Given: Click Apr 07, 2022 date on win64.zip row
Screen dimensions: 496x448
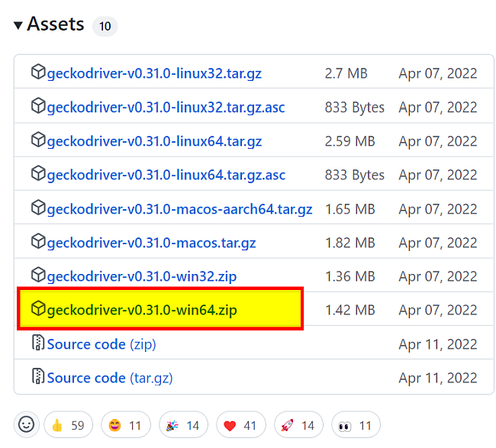Looking at the screenshot, I should click(x=438, y=310).
